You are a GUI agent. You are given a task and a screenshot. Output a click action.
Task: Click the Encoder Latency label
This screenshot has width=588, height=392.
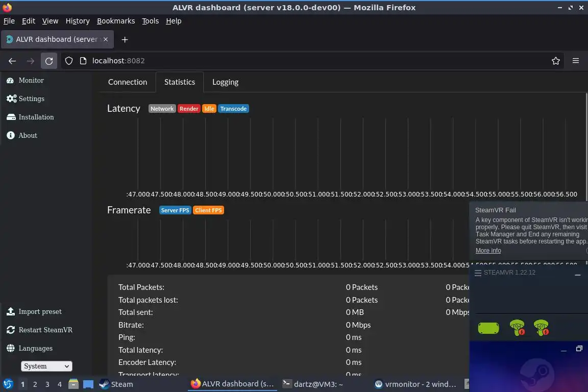pyautogui.click(x=147, y=362)
